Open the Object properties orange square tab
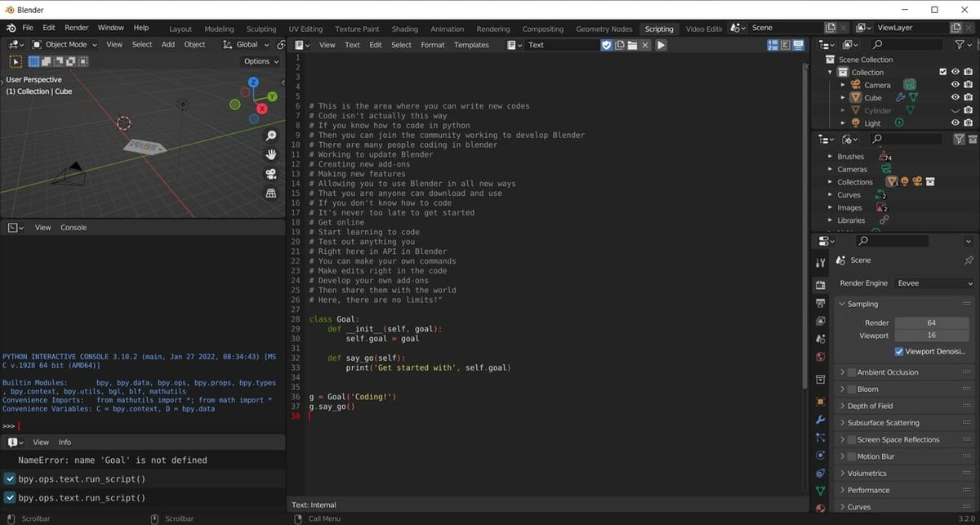Viewport: 980px width, 525px height. tap(821, 402)
